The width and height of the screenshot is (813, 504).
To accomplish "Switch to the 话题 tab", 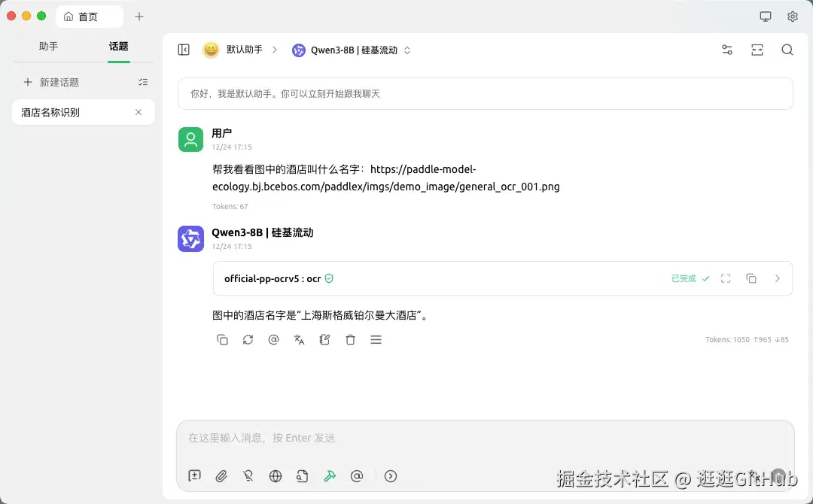I will tap(118, 46).
